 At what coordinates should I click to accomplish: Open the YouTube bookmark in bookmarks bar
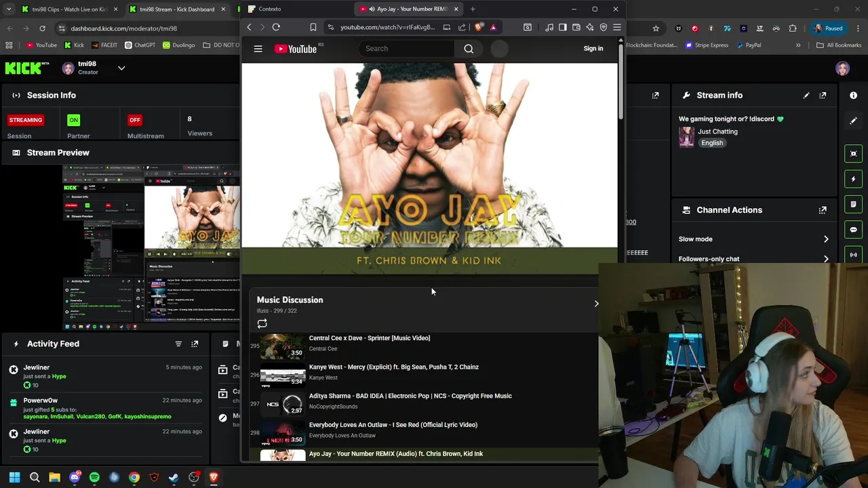(41, 45)
